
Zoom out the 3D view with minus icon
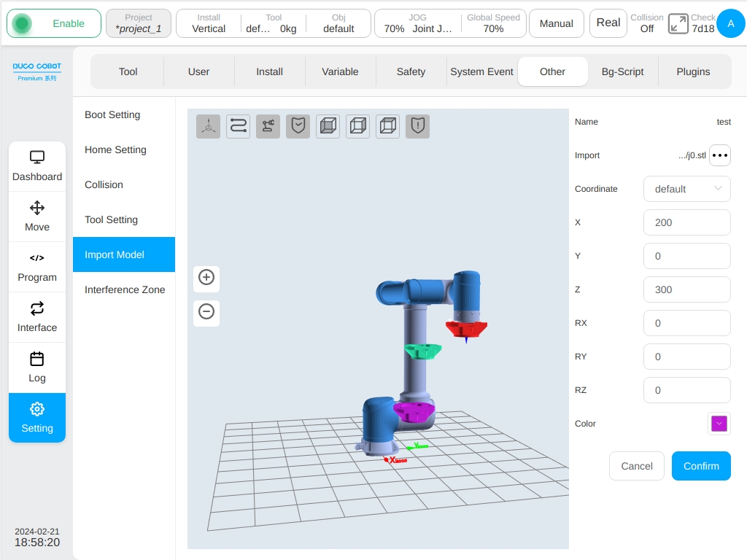click(206, 312)
